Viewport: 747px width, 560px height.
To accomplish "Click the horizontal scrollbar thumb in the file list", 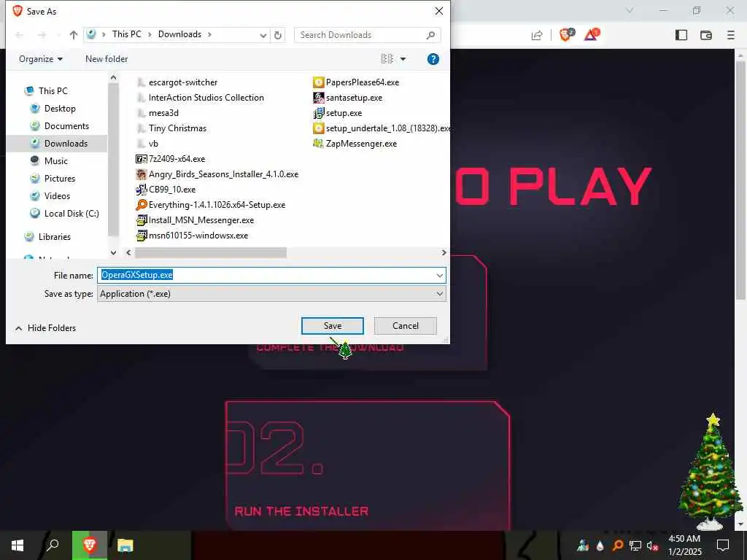I will tap(211, 253).
